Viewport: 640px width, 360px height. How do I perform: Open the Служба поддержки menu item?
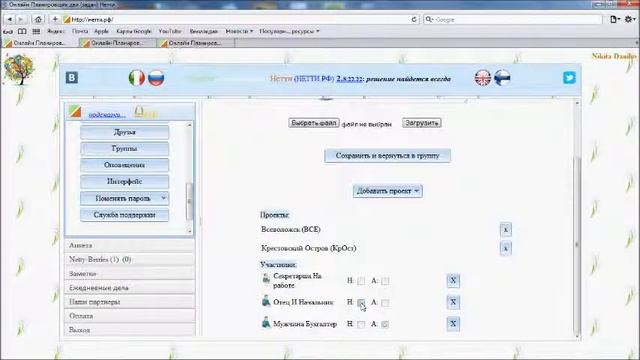pyautogui.click(x=124, y=215)
